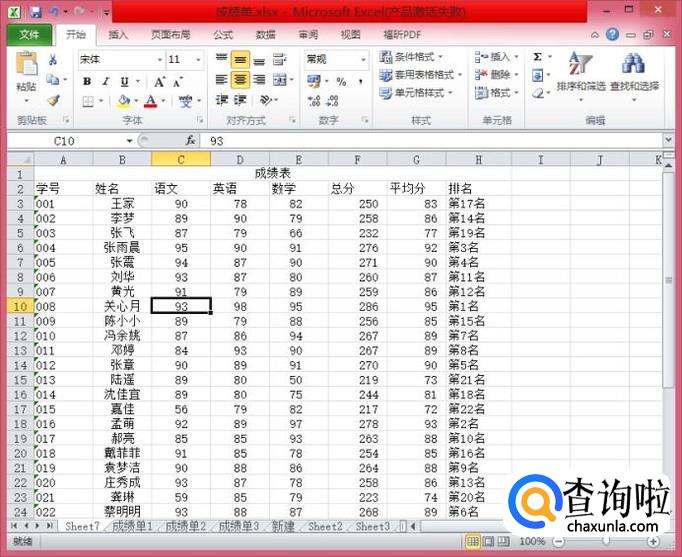Open the 套用表格格式 table format menu
682x557 pixels.
pos(421,75)
